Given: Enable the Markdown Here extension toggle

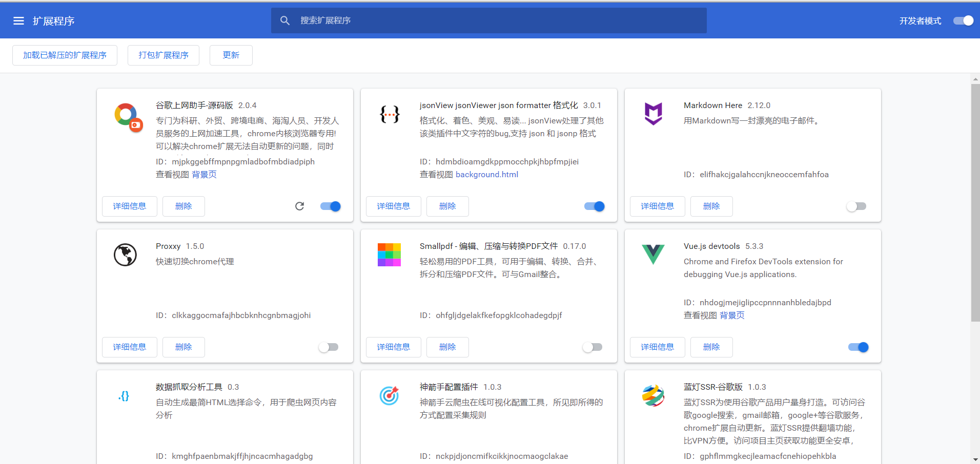Looking at the screenshot, I should coord(856,206).
